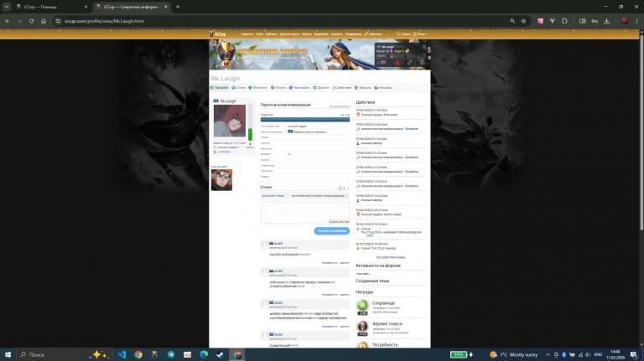The image size is (644, 361).
Task: Open the browser side panel icon
Action: coord(583,21)
